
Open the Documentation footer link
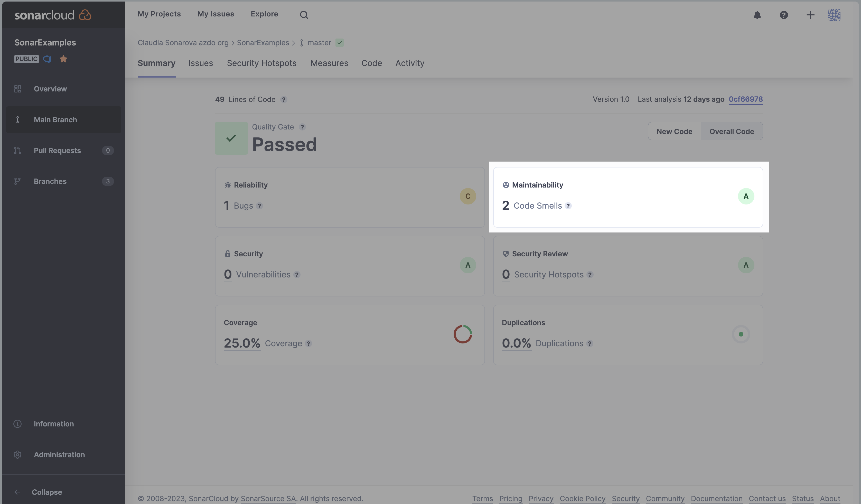(x=716, y=499)
